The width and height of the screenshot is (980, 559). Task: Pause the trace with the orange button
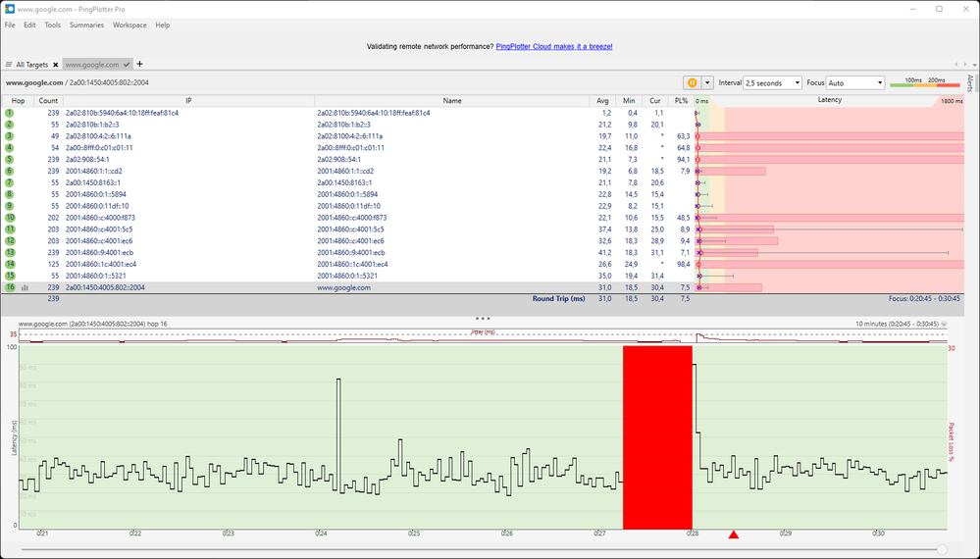pos(693,83)
